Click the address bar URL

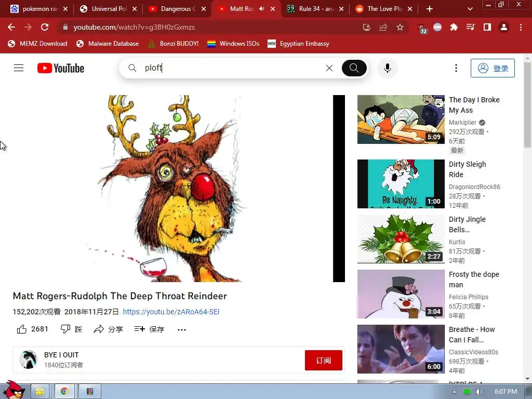[134, 27]
